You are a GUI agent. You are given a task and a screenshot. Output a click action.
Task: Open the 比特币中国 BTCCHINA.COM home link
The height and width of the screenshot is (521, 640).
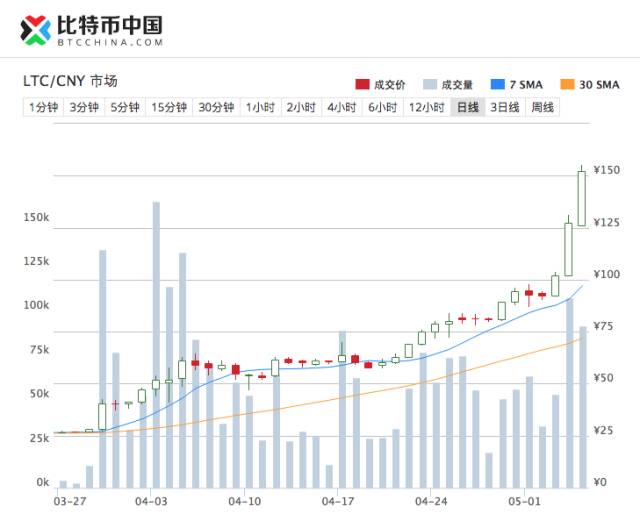click(x=92, y=30)
